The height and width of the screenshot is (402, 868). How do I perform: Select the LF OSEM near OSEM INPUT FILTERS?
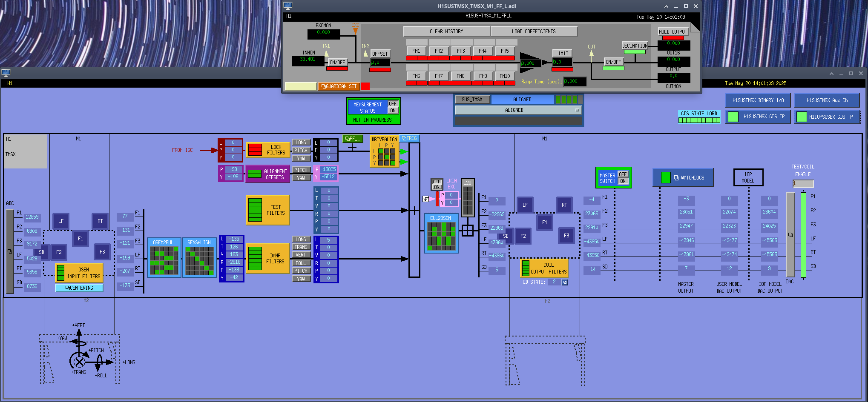click(61, 221)
